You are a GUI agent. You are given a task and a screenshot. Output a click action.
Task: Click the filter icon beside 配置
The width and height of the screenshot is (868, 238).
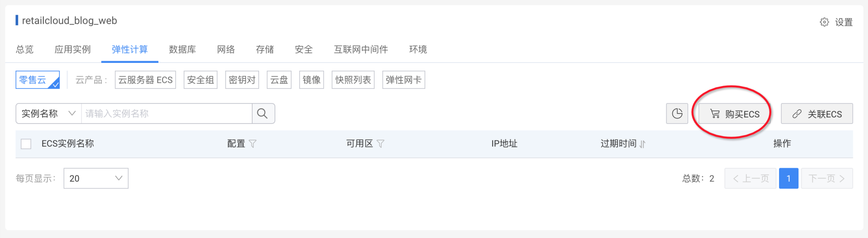[x=253, y=144]
